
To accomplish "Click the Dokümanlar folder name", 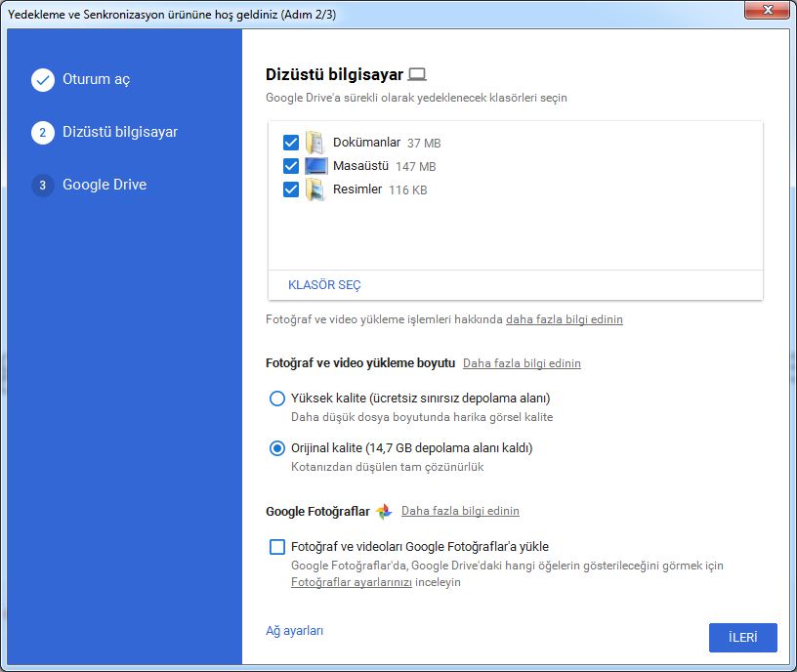I will pos(366,143).
